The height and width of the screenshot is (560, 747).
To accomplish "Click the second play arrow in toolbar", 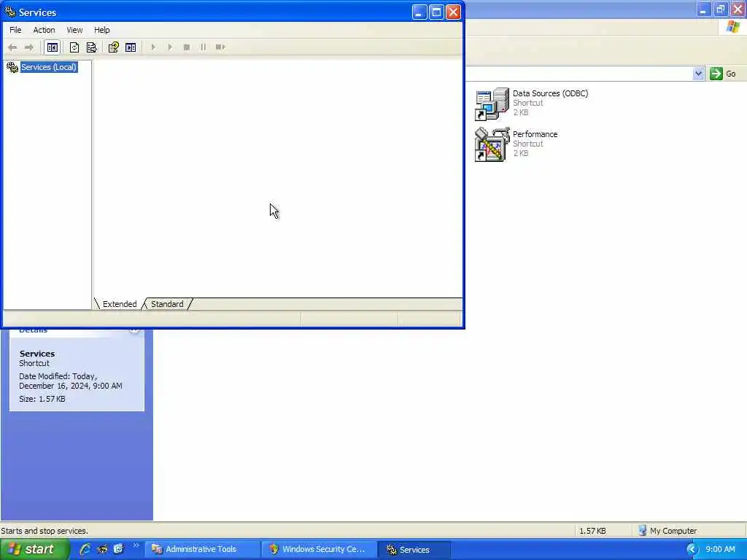I will pyautogui.click(x=170, y=47).
